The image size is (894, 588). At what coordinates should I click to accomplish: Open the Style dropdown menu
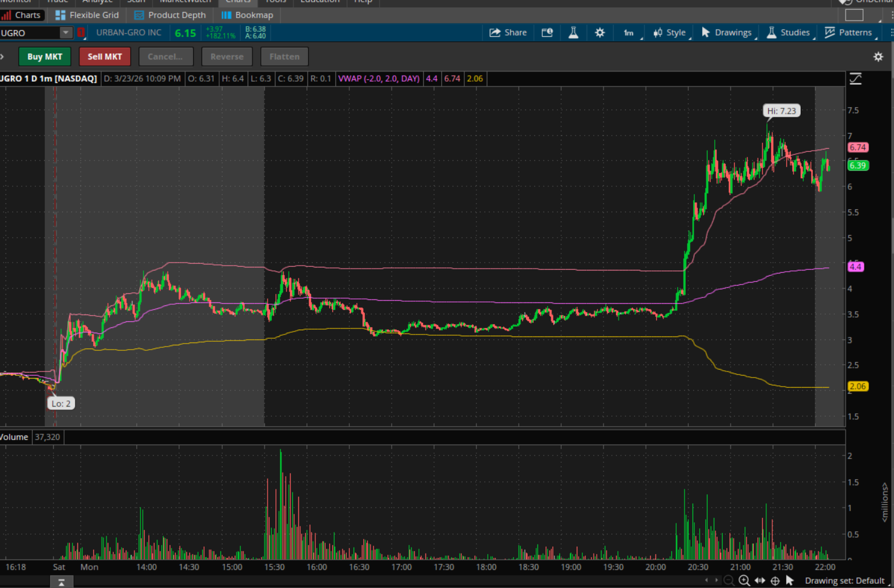click(x=669, y=33)
